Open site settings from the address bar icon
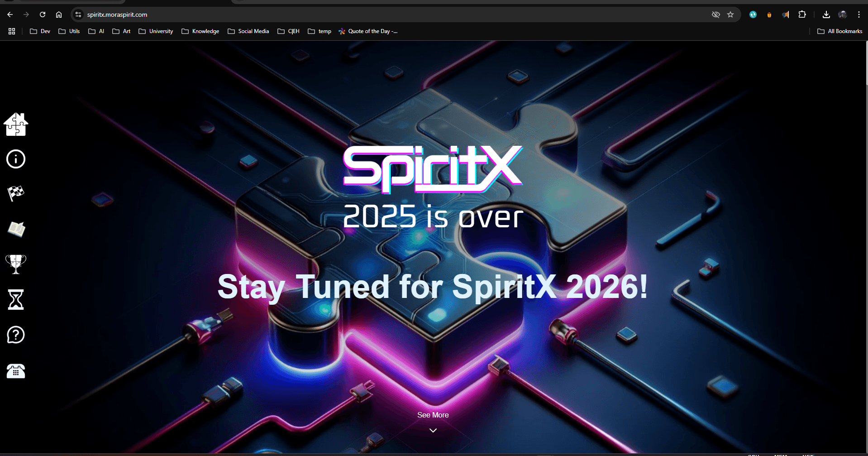This screenshot has width=868, height=456. [x=78, y=14]
